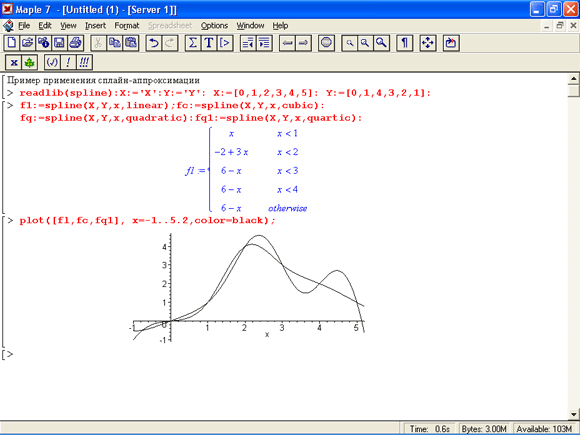This screenshot has height=435, width=580.
Task: Open the Edit menu
Action: coord(45,26)
